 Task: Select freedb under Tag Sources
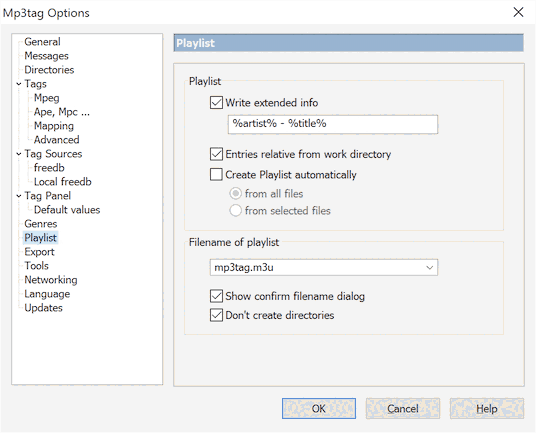tap(49, 168)
